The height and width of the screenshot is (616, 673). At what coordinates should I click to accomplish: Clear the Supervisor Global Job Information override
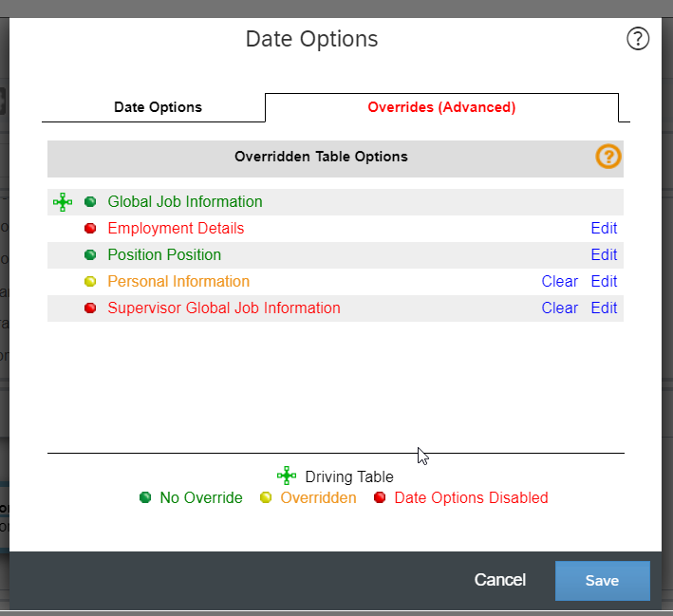560,308
